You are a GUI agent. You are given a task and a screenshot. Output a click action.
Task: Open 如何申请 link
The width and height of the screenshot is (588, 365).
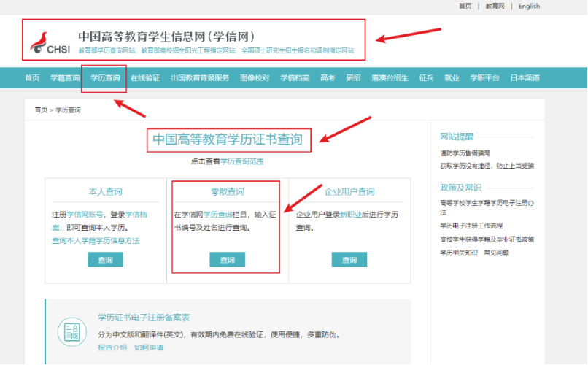[x=149, y=347]
